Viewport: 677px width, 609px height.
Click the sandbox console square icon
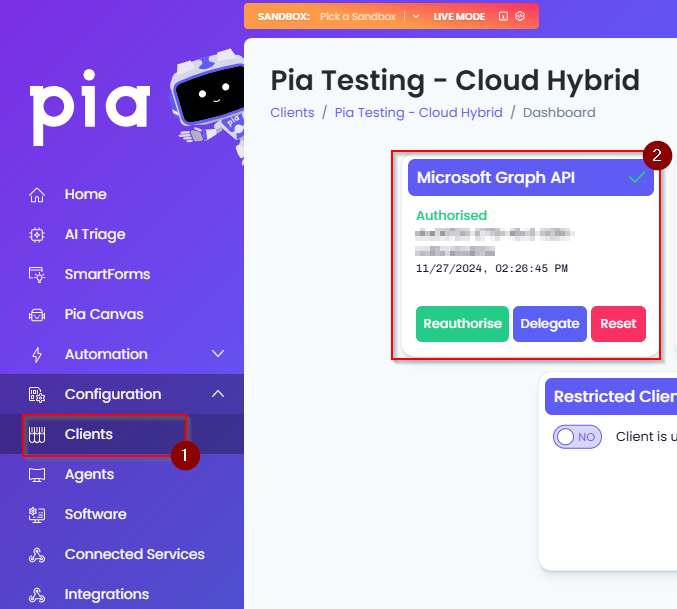click(x=503, y=16)
